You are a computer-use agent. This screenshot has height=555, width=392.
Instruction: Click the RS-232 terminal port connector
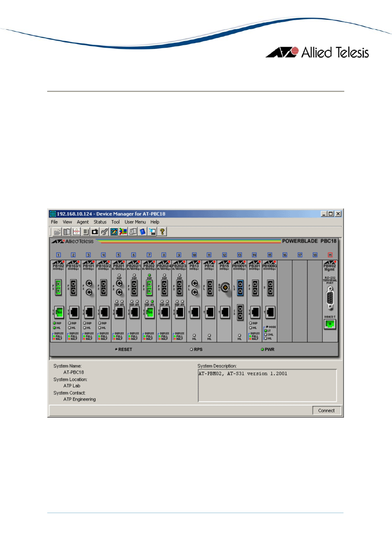(330, 298)
